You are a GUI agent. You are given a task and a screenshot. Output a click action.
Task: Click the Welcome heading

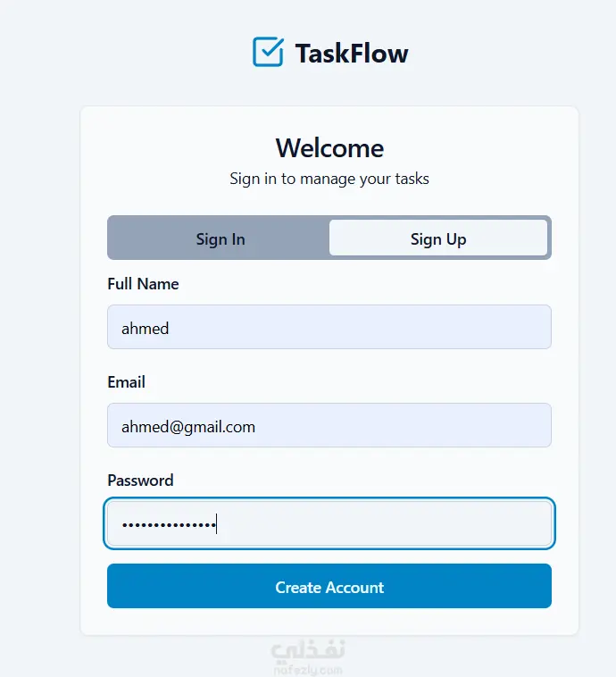(329, 148)
